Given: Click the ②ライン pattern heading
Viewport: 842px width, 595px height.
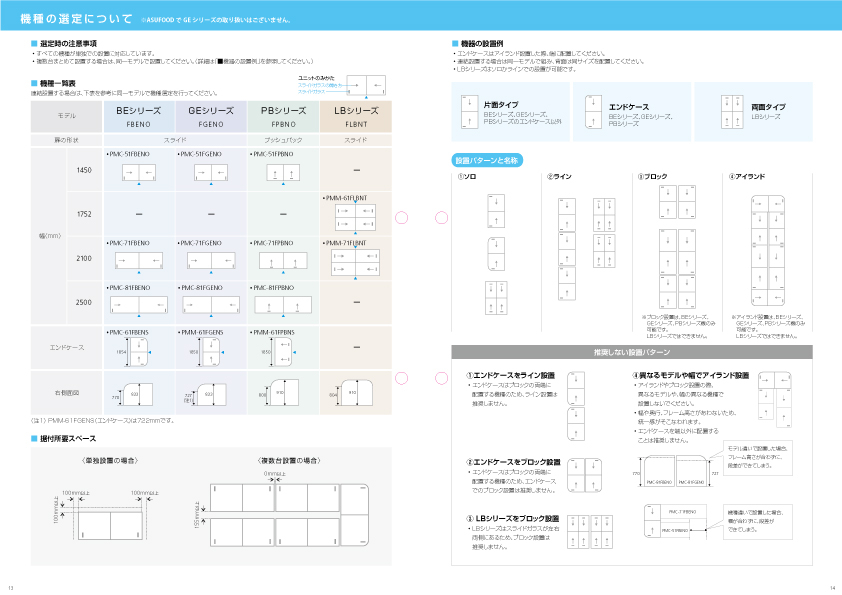Looking at the screenshot, I should 559,177.
